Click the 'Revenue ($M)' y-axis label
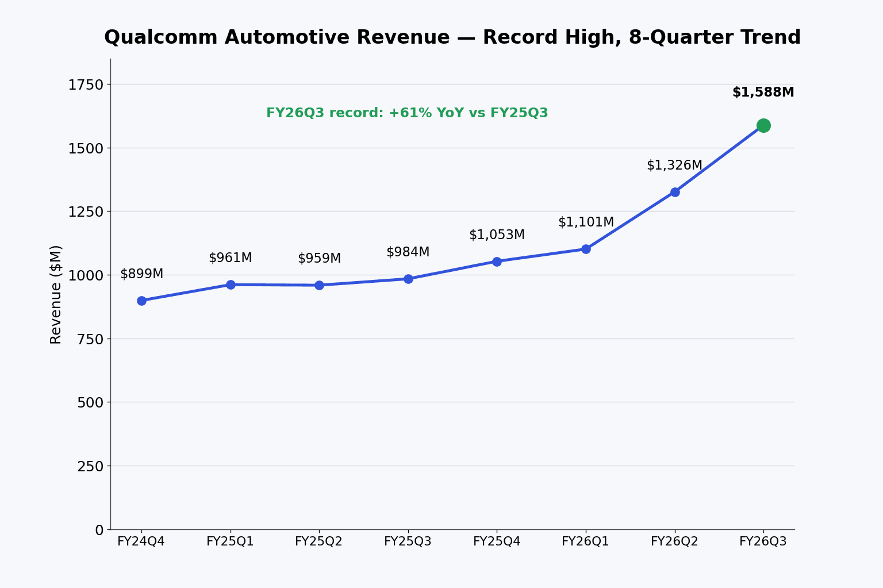 click(x=56, y=294)
